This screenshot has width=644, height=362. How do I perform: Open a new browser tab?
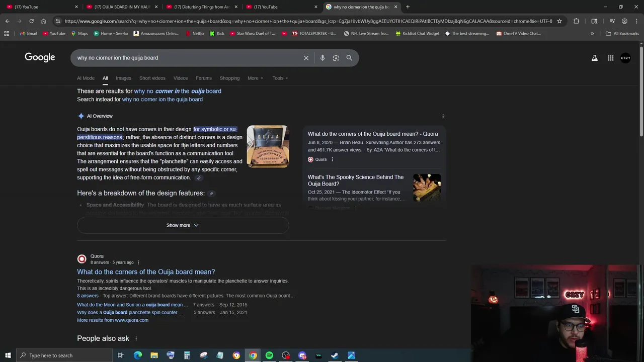pos(408,7)
